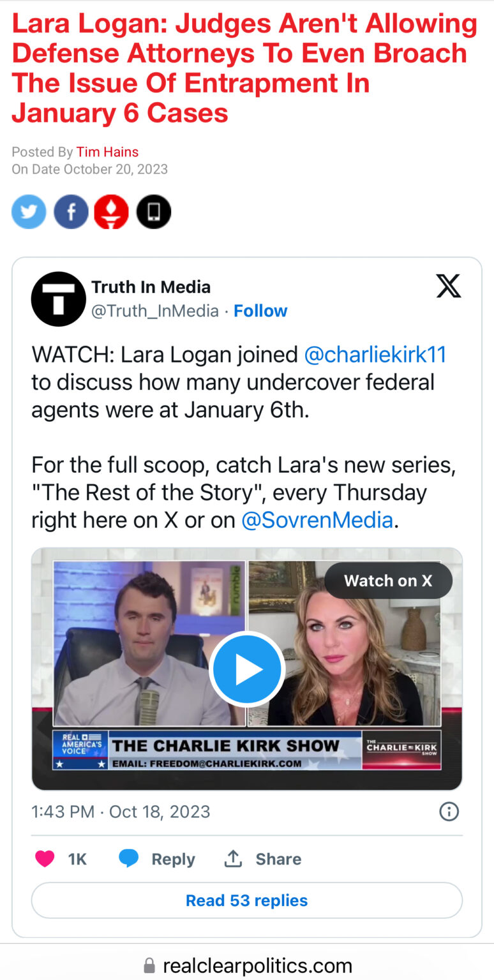Screen dimensions: 494x980
Task: Open X logo in tweet corner
Action: click(449, 286)
